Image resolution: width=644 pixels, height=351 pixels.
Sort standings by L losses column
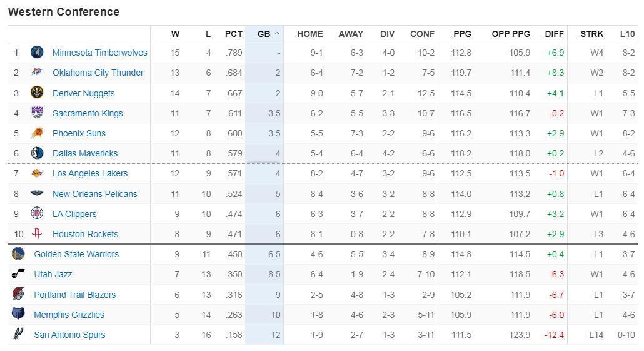point(208,34)
